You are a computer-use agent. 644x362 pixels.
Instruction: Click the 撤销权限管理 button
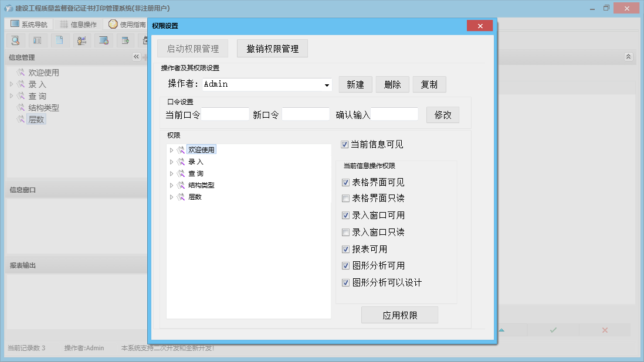pyautogui.click(x=272, y=49)
